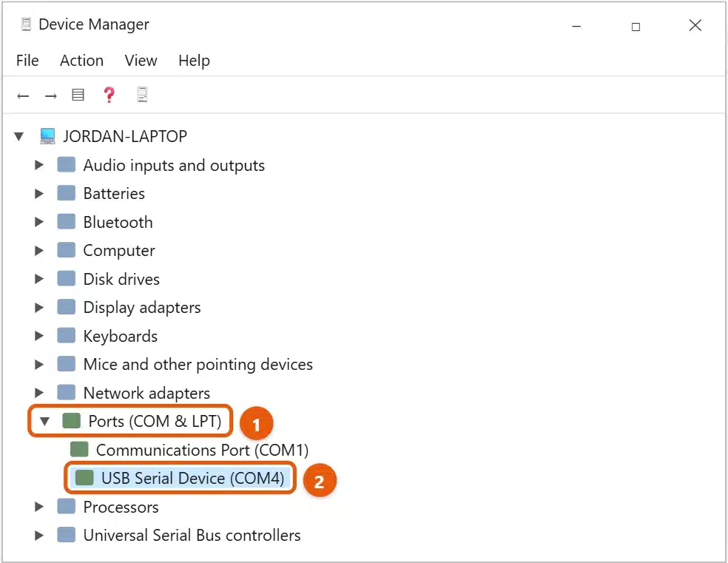
Task: Click the Network adapters category icon
Action: coord(67,393)
